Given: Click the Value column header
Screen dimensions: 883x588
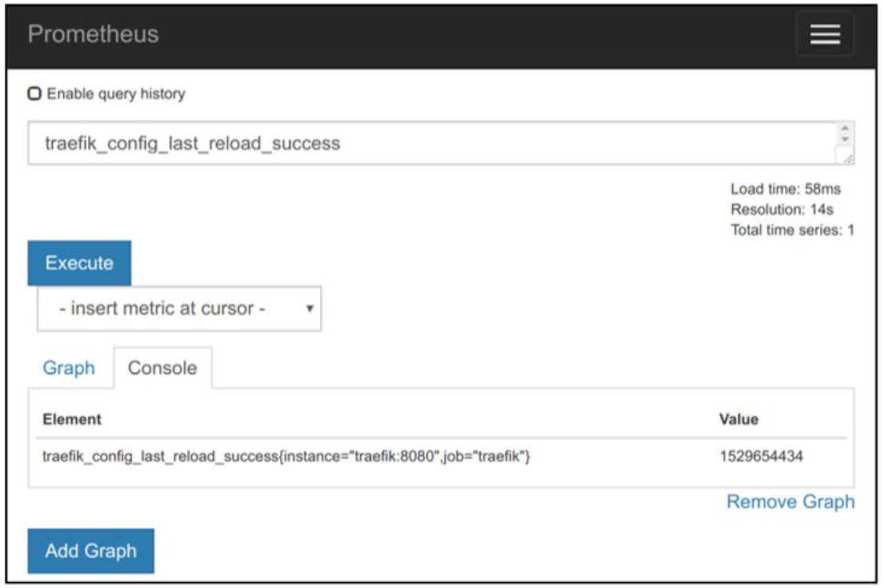Looking at the screenshot, I should (x=739, y=419).
